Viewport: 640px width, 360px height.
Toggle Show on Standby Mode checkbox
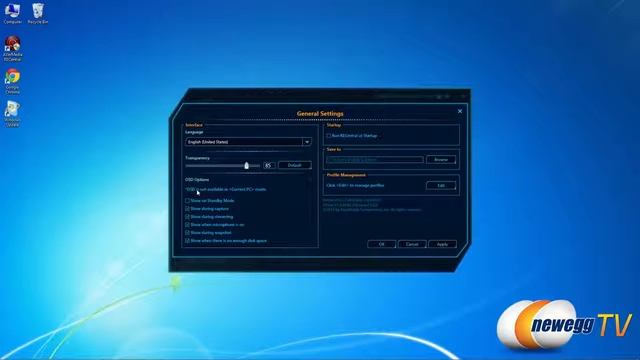[187, 201]
